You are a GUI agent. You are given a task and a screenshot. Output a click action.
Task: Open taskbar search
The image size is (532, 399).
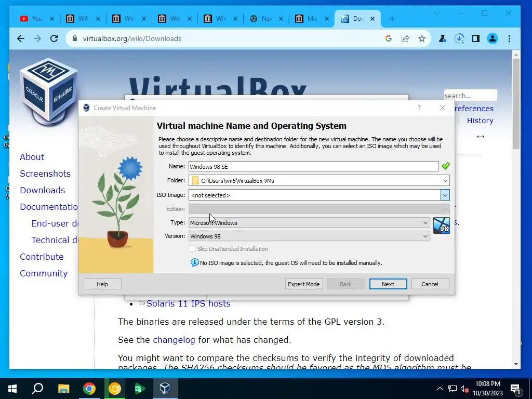pyautogui.click(x=37, y=389)
